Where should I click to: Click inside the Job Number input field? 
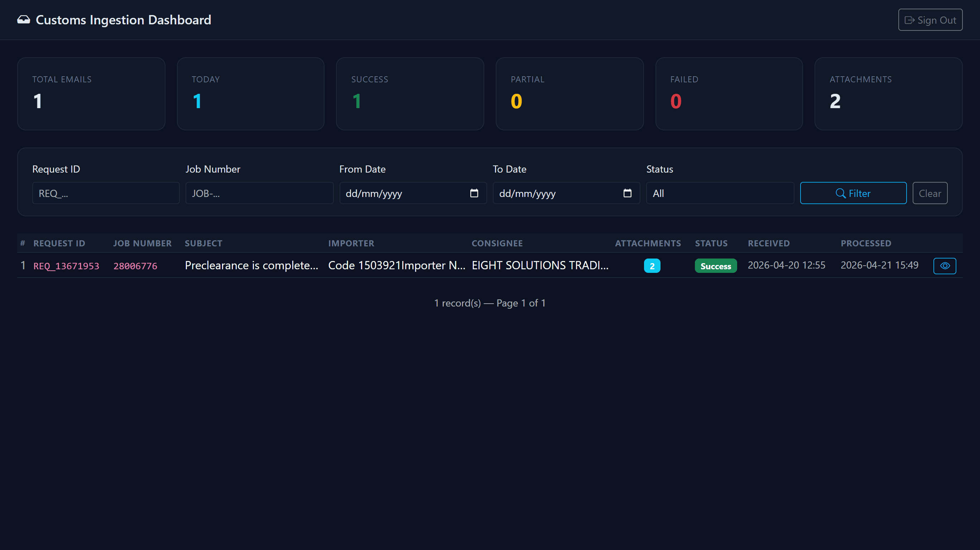tap(259, 193)
